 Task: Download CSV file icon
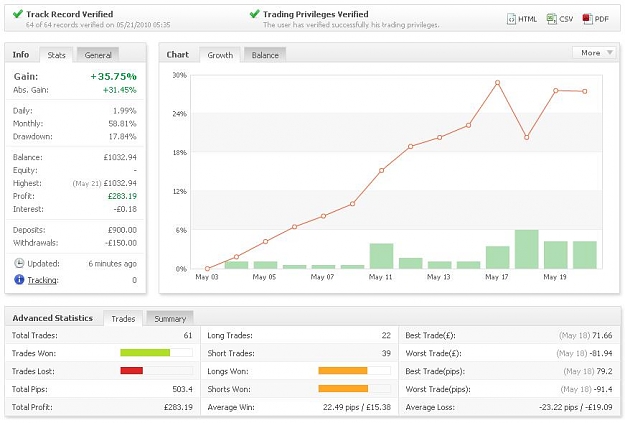click(x=552, y=19)
